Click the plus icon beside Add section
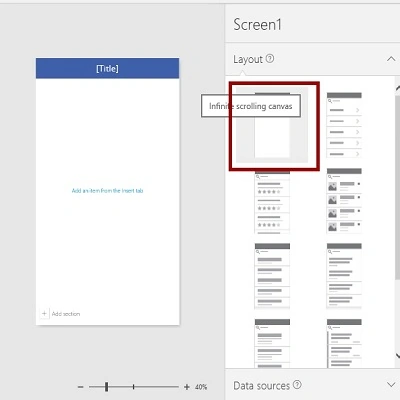This screenshot has width=400, height=400. tap(44, 313)
